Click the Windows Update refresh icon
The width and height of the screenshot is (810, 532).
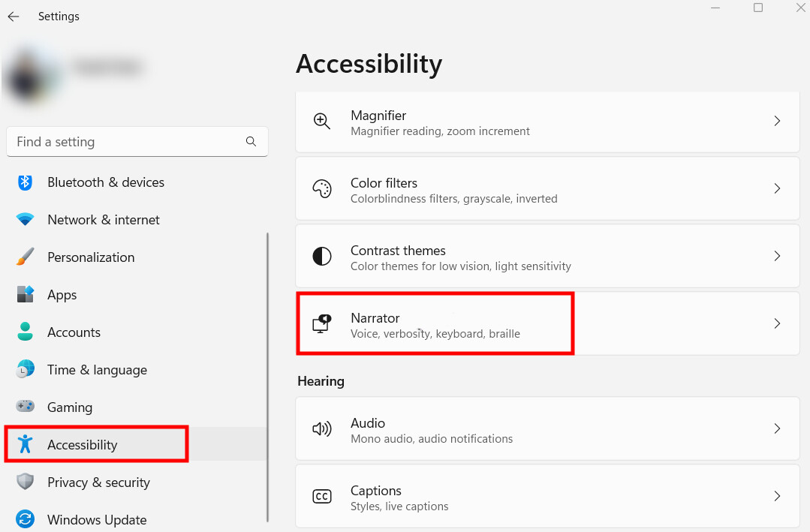coord(25,519)
